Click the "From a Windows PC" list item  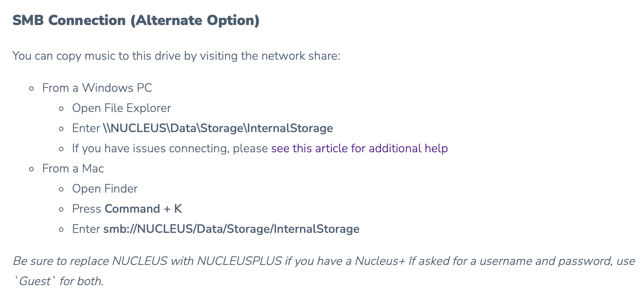coord(97,88)
